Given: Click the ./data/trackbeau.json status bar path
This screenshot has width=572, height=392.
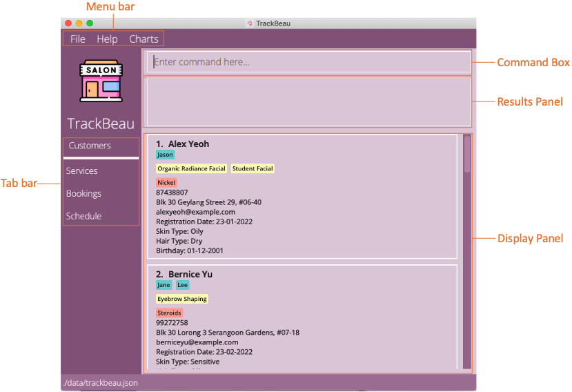Looking at the screenshot, I should click(100, 383).
